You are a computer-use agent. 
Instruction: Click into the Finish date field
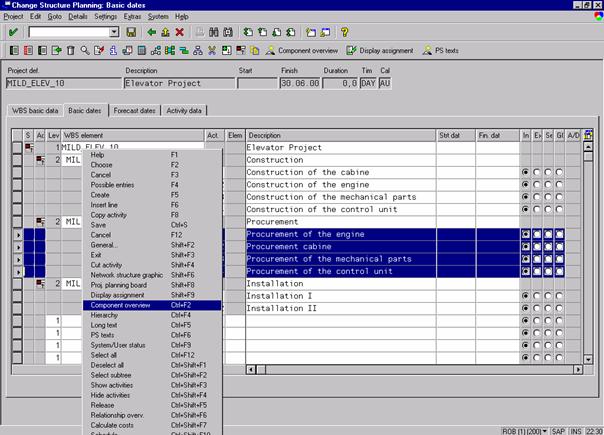(300, 83)
